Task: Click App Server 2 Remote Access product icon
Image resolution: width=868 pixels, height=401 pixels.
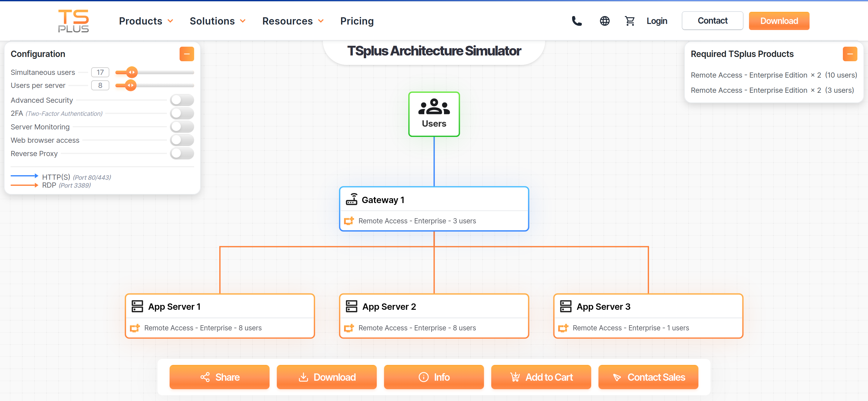Action: 349,328
